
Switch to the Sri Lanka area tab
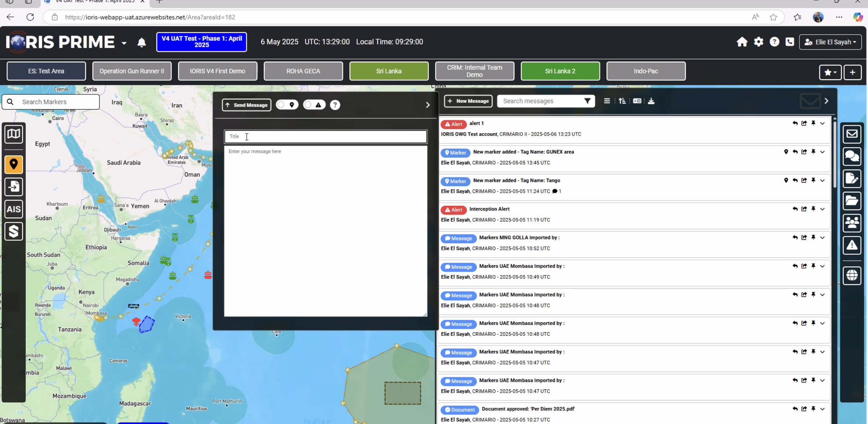pyautogui.click(x=389, y=71)
